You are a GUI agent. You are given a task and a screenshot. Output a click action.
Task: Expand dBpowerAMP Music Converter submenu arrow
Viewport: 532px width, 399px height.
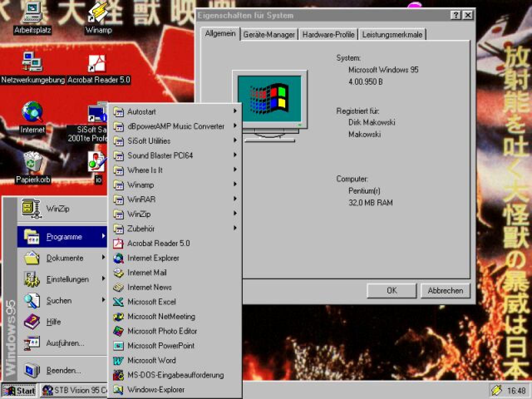235,126
